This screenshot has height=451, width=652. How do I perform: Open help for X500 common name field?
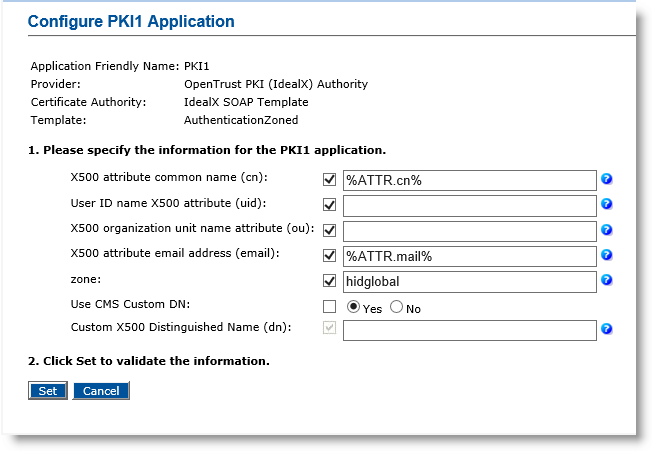(x=606, y=180)
